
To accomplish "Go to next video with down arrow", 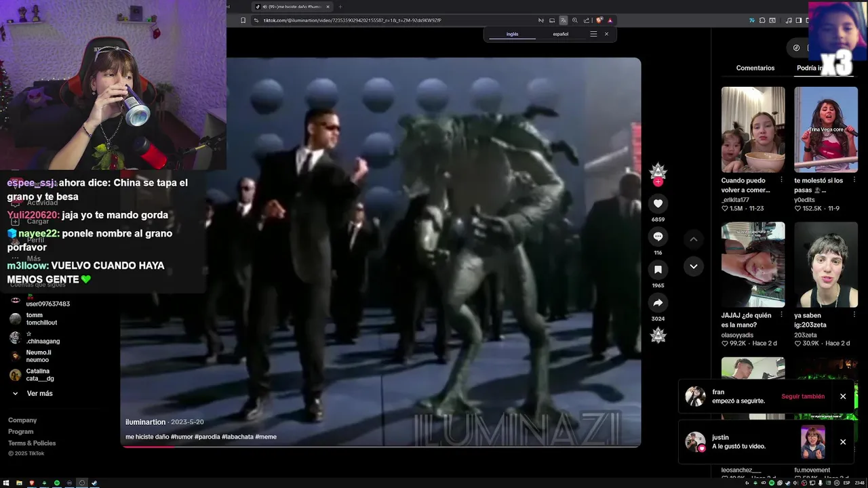I will click(x=693, y=266).
